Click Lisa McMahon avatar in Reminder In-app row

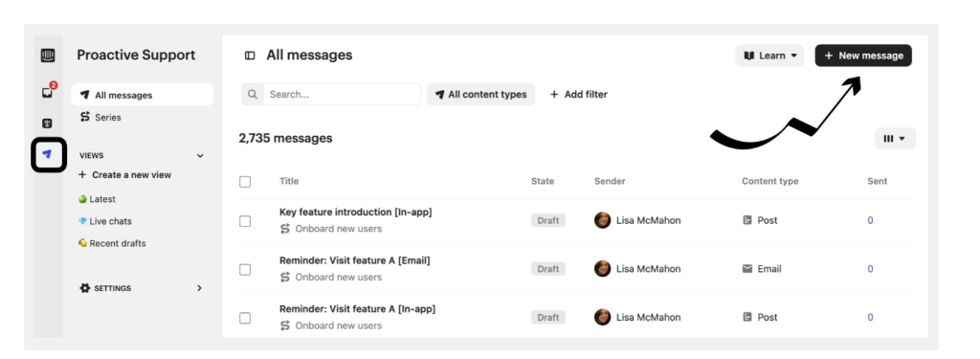pos(603,317)
